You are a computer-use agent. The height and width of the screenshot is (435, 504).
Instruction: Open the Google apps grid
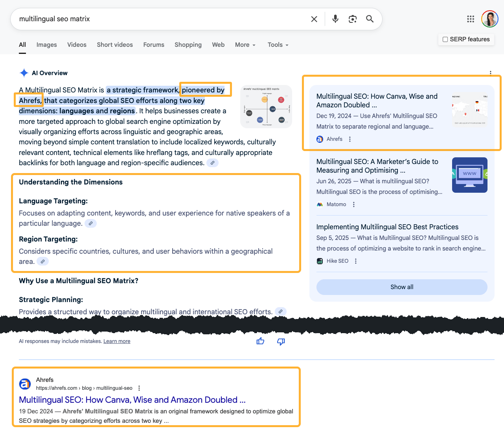[471, 18]
